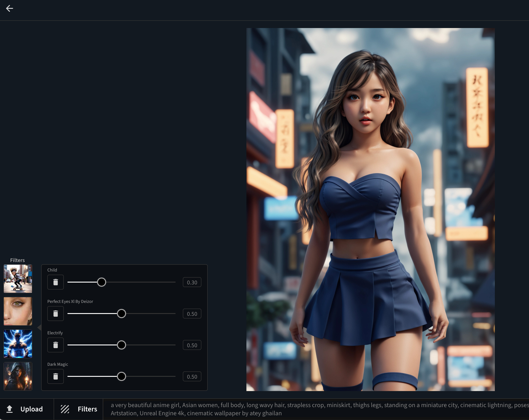Trash the Electrify filter
The height and width of the screenshot is (420, 529).
55,345
